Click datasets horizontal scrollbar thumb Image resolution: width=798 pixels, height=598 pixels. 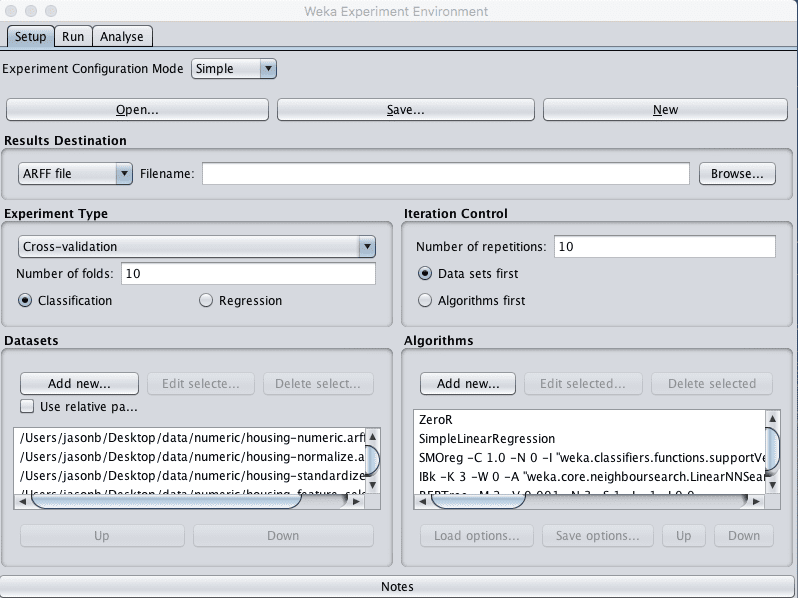pyautogui.click(x=166, y=501)
